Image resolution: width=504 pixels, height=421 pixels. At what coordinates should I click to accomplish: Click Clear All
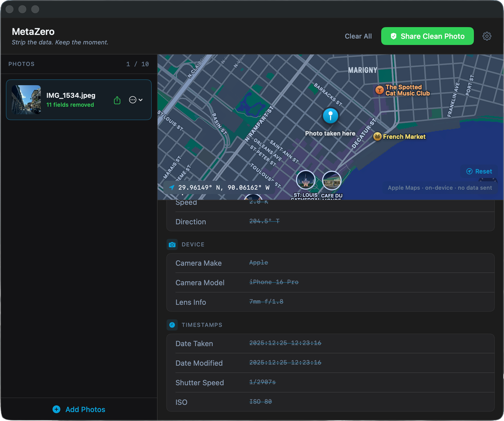pyautogui.click(x=358, y=36)
